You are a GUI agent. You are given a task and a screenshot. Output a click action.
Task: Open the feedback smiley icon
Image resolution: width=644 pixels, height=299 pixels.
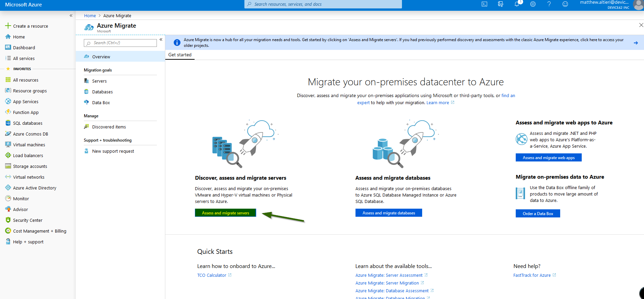(x=565, y=4)
